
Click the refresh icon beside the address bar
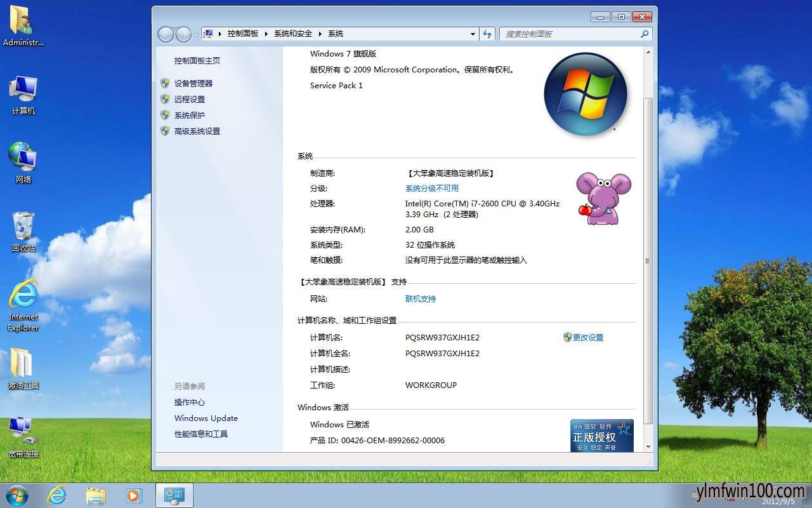coord(487,34)
